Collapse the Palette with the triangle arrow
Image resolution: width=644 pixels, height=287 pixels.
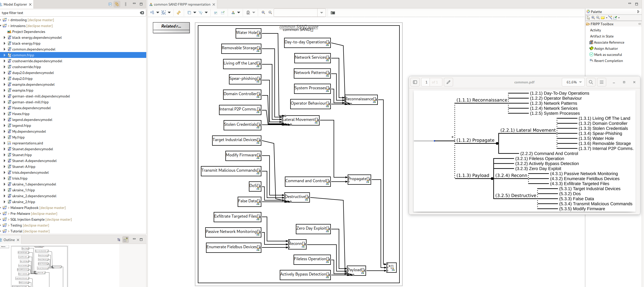point(638,12)
